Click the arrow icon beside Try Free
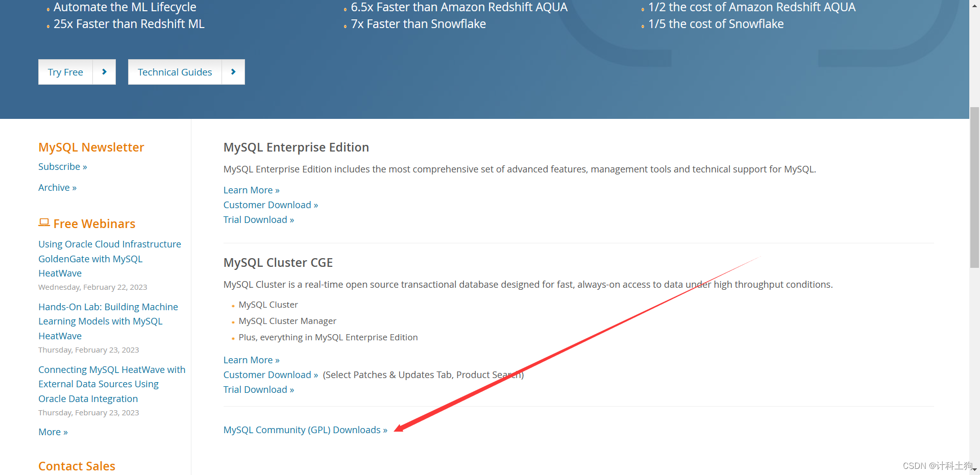This screenshot has height=475, width=980. click(104, 72)
